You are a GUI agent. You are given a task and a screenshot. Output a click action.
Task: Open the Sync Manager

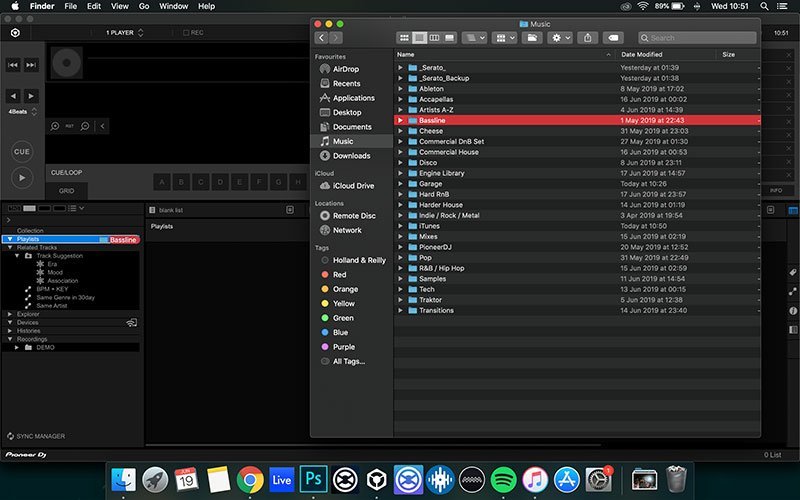pyautogui.click(x=35, y=437)
